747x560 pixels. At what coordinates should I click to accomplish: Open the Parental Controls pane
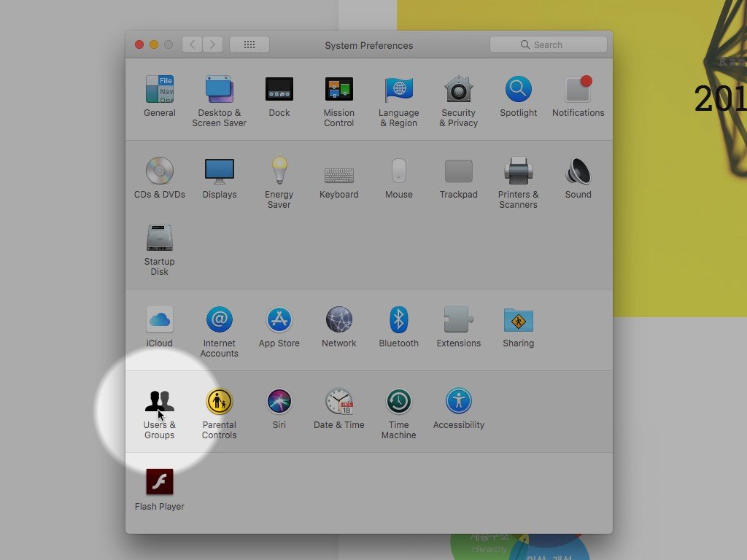pyautogui.click(x=219, y=402)
